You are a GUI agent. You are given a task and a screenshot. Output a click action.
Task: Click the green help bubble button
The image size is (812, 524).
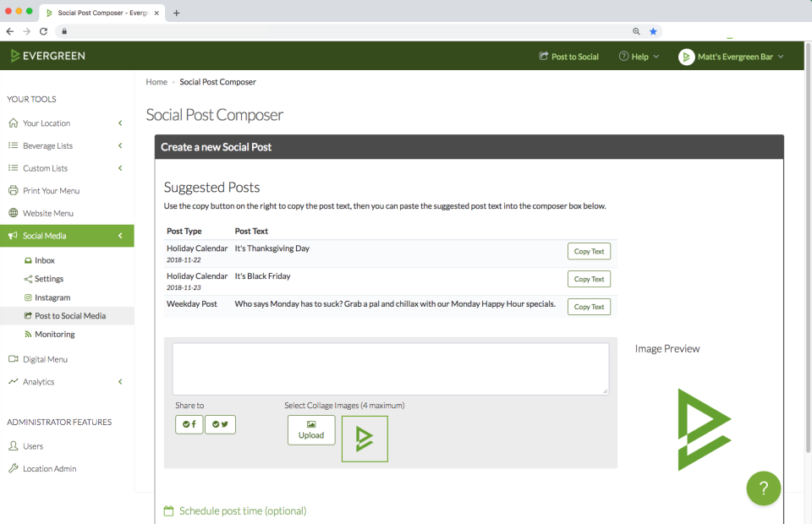coord(763,489)
